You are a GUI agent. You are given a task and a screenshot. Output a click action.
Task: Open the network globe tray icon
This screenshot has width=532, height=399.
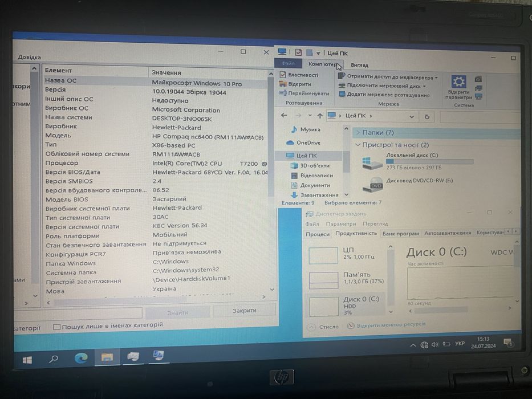tap(424, 345)
